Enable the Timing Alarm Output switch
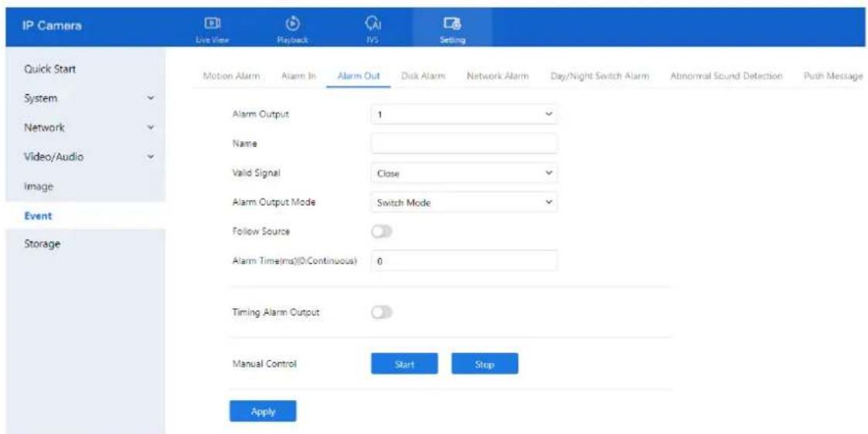The image size is (868, 434). pos(381,312)
